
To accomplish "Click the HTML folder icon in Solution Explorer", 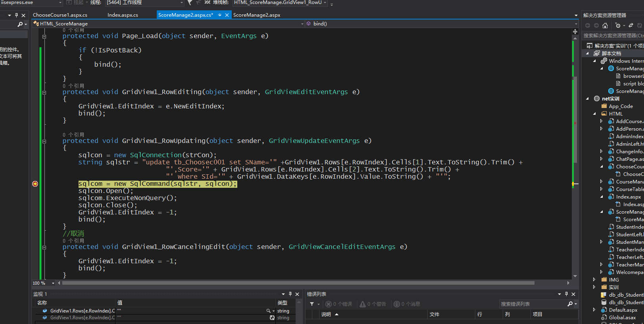I will [604, 114].
